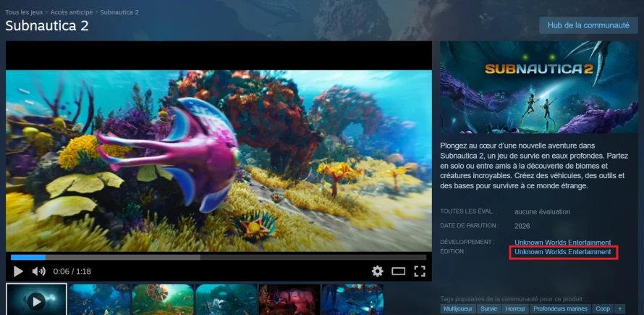The height and width of the screenshot is (315, 644).
Task: Select the Multijoueur tag
Action: (x=458, y=308)
